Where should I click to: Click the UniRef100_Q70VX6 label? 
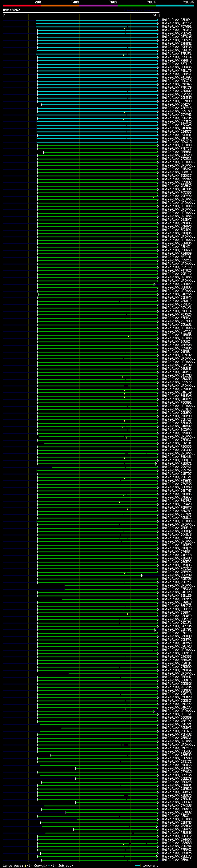176,484
